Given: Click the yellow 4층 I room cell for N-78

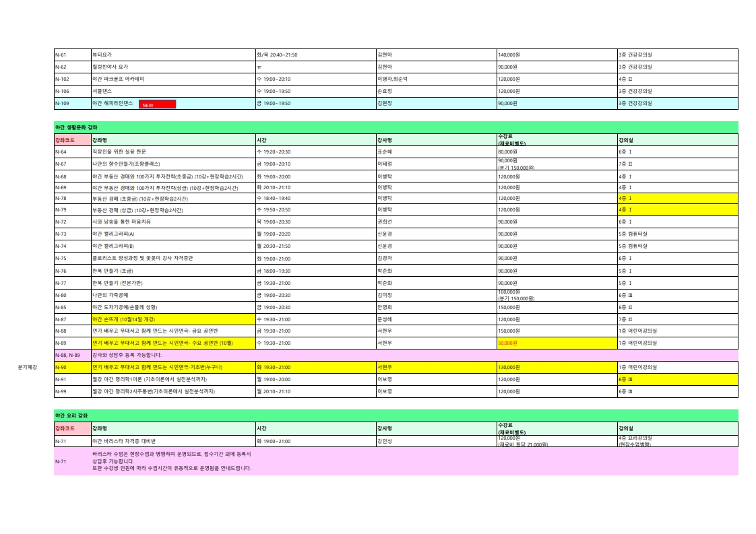Looking at the screenshot, I should [677, 198].
